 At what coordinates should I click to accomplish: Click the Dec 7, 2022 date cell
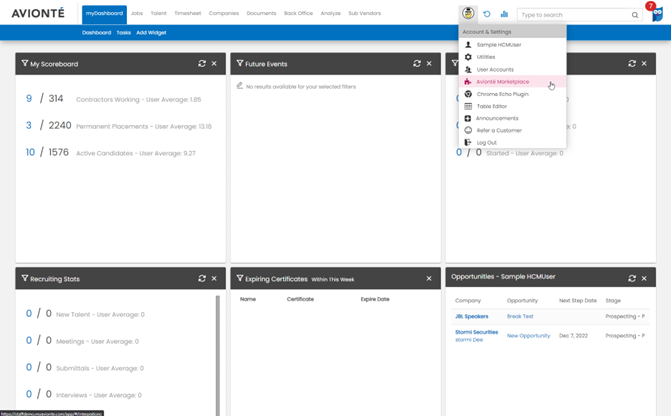573,336
